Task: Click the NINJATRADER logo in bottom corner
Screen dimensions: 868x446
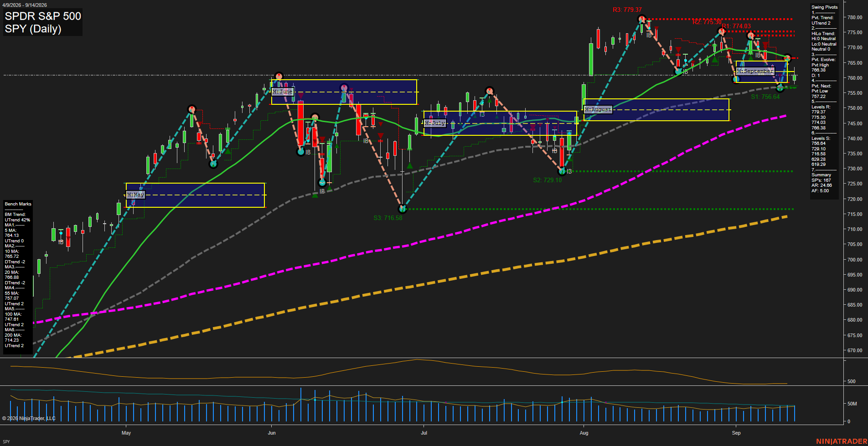Action: coord(842,441)
